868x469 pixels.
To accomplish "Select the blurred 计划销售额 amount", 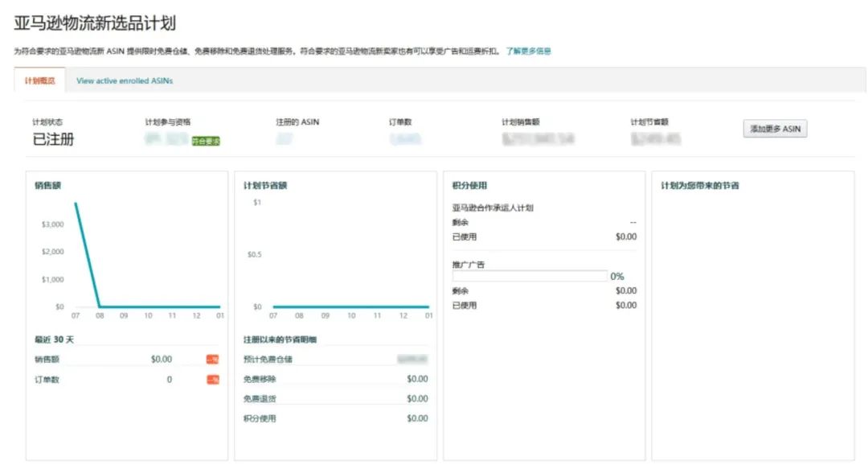I will coord(537,139).
